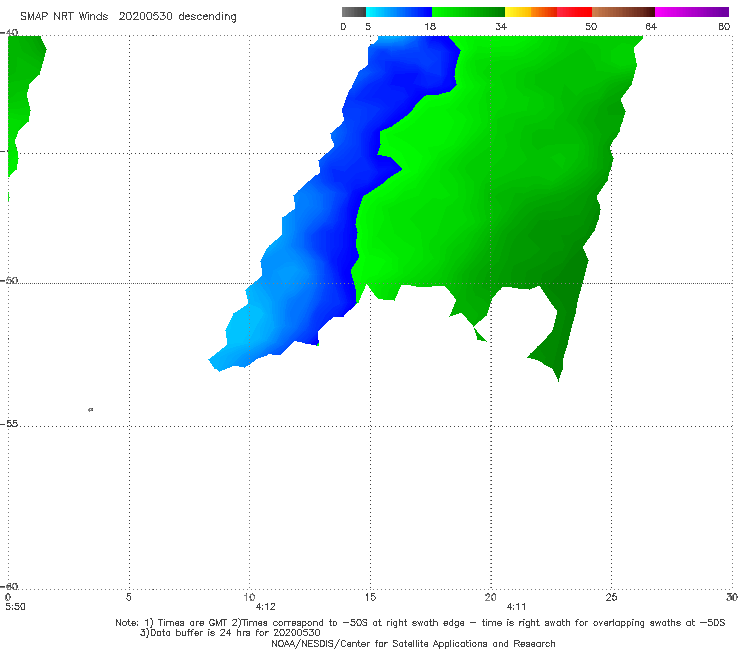Pick the brown segment of the colorbar
The height and width of the screenshot is (650, 740).
(623, 12)
